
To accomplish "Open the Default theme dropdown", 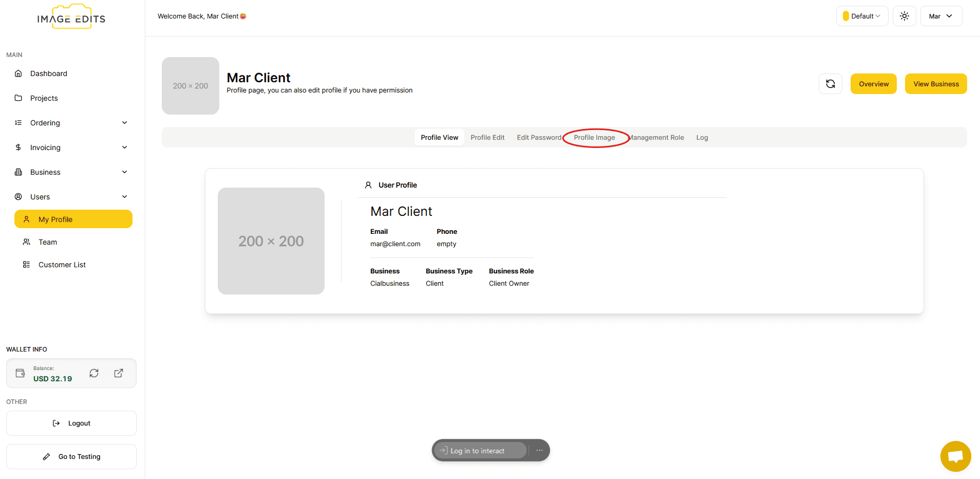I will coord(862,16).
